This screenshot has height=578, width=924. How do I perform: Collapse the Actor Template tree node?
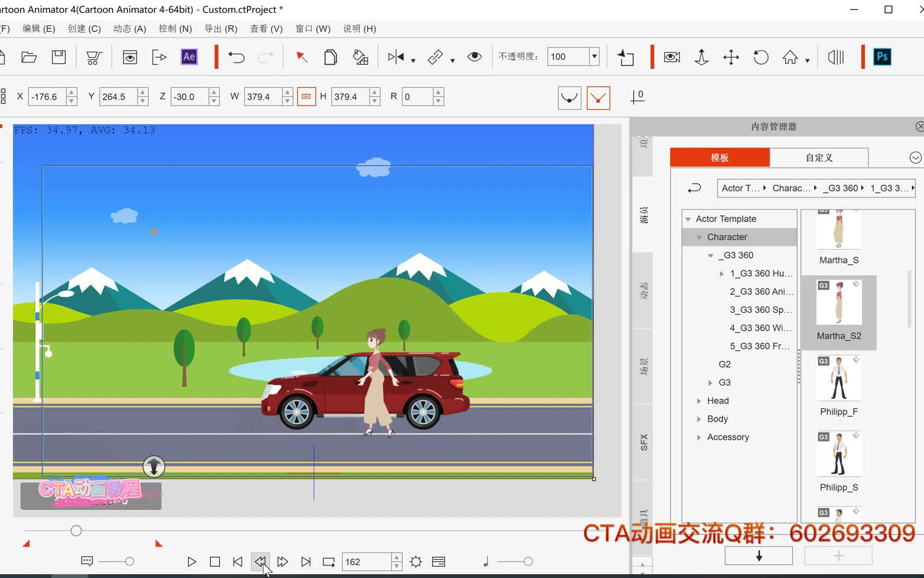coord(688,219)
